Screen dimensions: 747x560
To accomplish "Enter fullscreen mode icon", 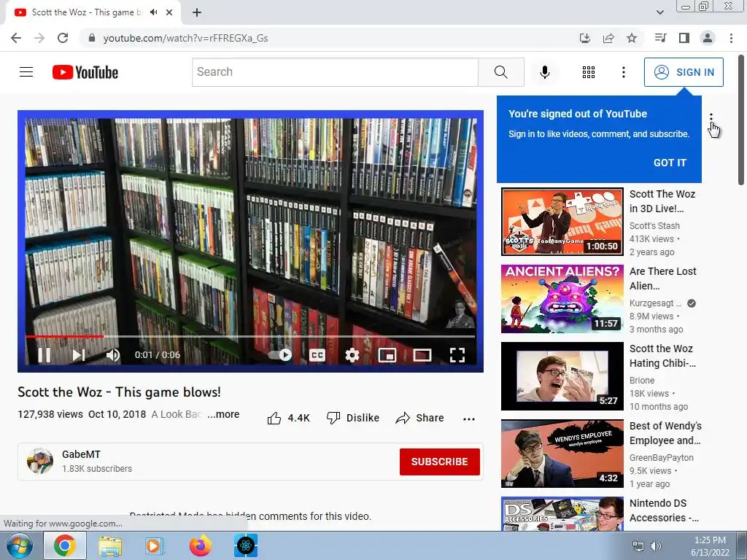I will 457,355.
